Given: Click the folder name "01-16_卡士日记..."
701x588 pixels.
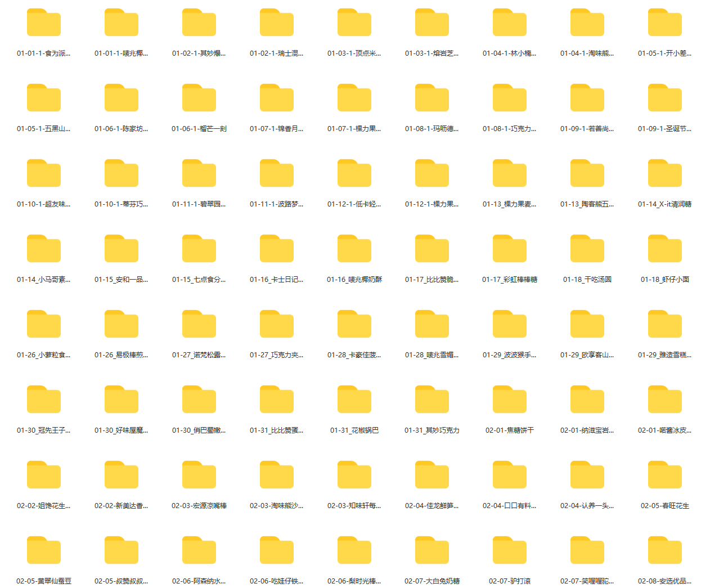Looking at the screenshot, I should (x=277, y=280).
